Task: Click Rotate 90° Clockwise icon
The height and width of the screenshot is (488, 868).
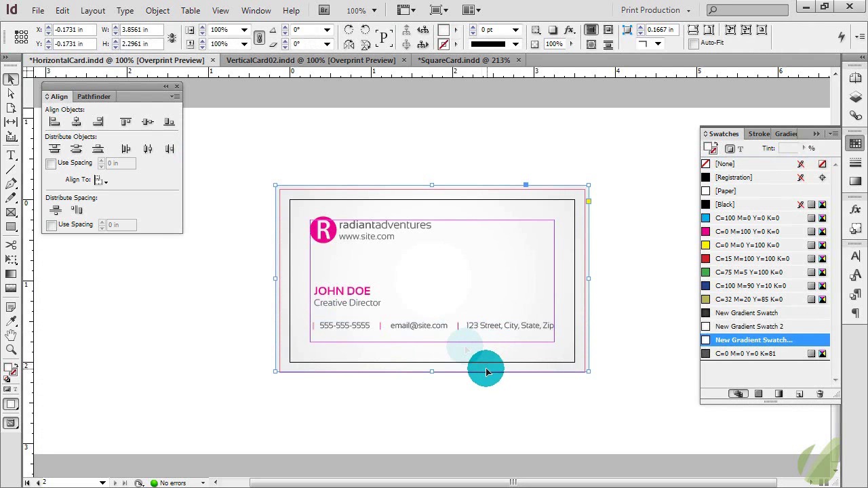Action: (349, 30)
